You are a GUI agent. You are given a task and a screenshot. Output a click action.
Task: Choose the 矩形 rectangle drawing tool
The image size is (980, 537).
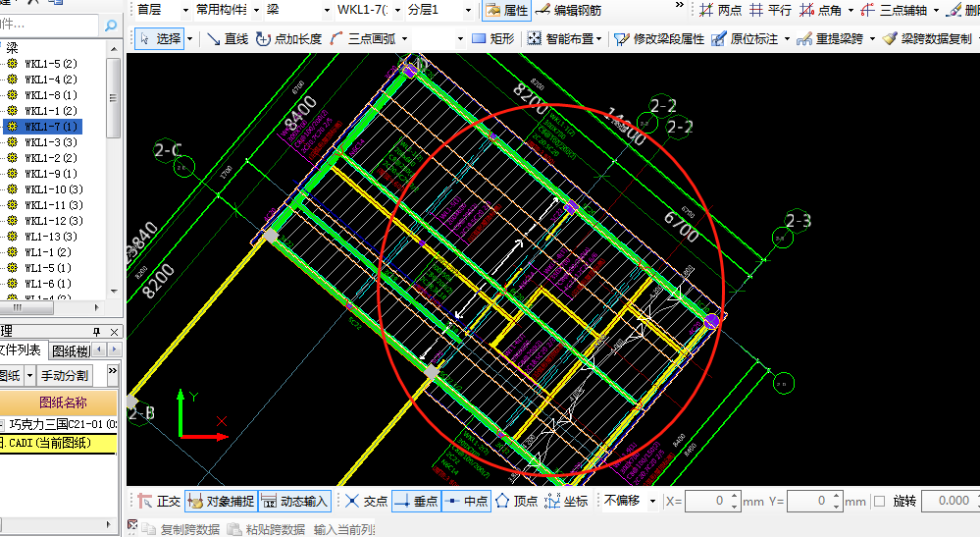point(493,38)
